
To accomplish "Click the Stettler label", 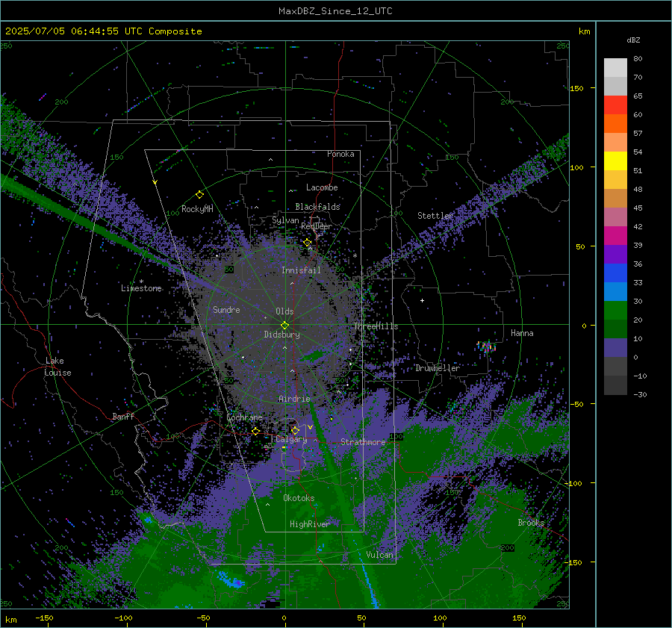I will [x=435, y=216].
